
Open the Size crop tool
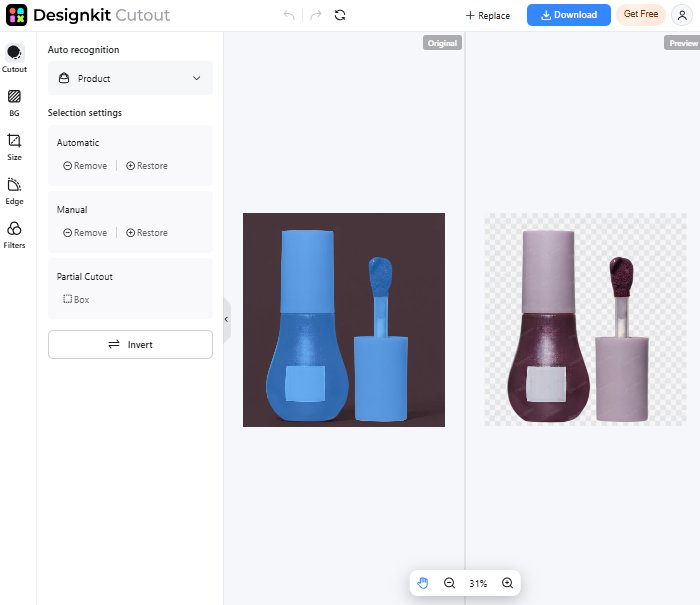point(14,147)
